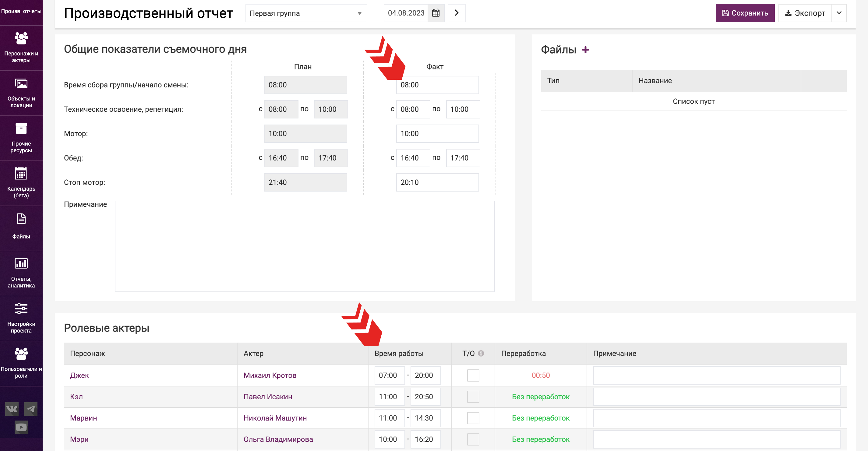Open actor Ольга Владимирова link

tap(278, 439)
